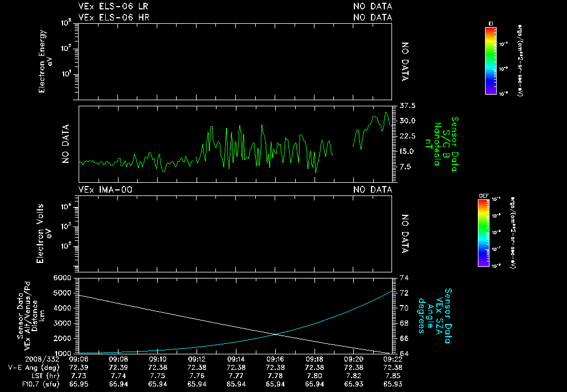Click "NO DATA" on the ELS-06 LR line
This screenshot has height=392, width=567.
click(373, 7)
